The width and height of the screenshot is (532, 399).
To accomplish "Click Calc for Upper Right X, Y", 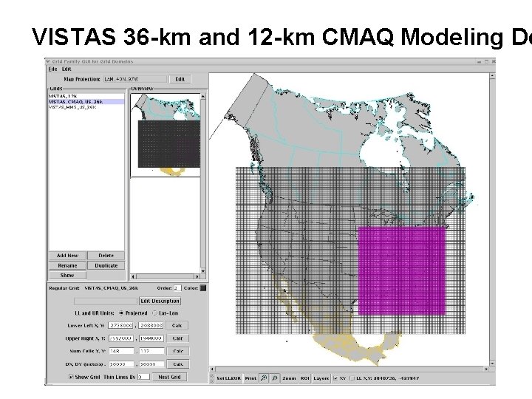I will tap(177, 338).
